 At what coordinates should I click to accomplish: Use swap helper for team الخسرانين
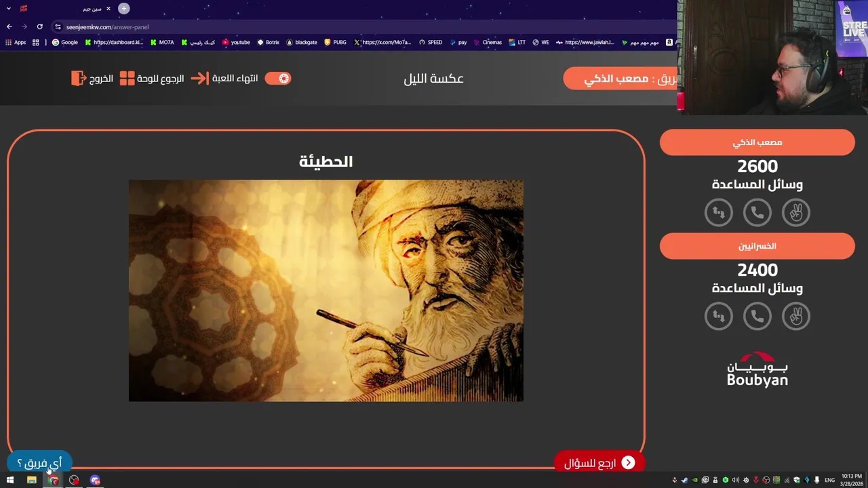[719, 316]
